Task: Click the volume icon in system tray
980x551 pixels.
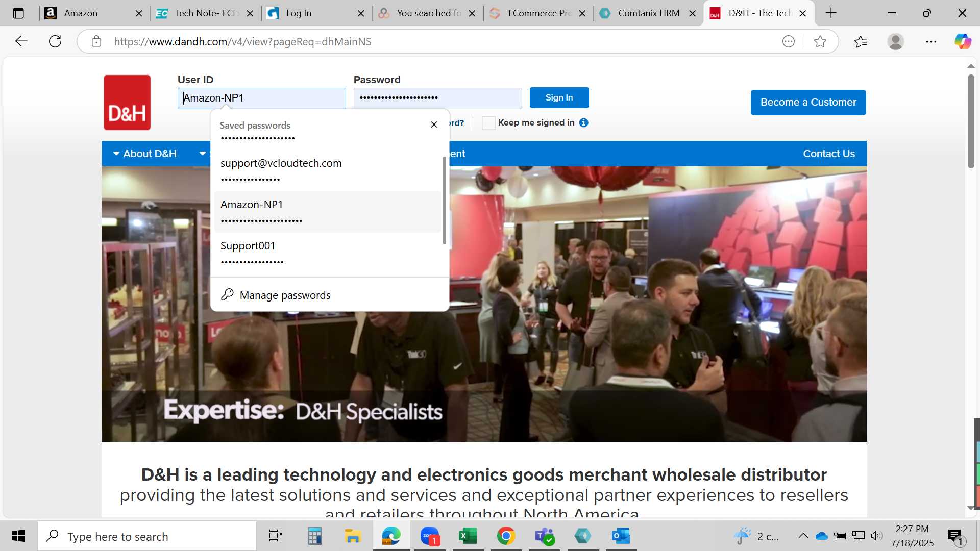Action: (x=876, y=536)
